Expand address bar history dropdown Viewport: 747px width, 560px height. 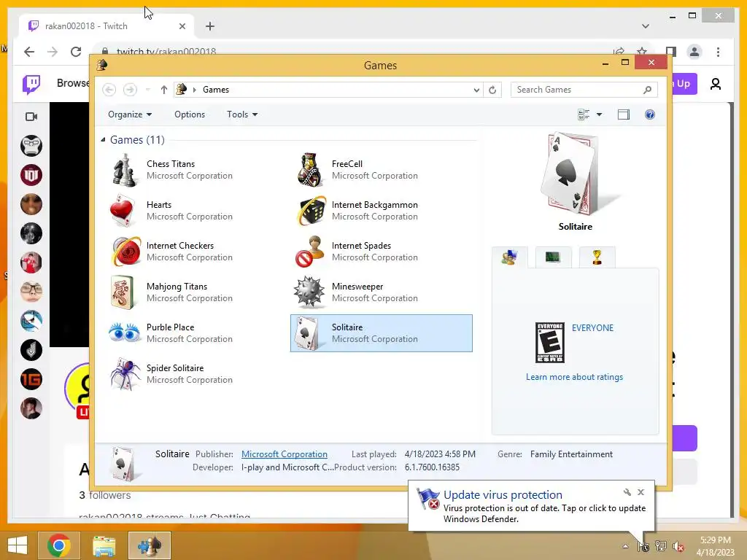(x=476, y=90)
